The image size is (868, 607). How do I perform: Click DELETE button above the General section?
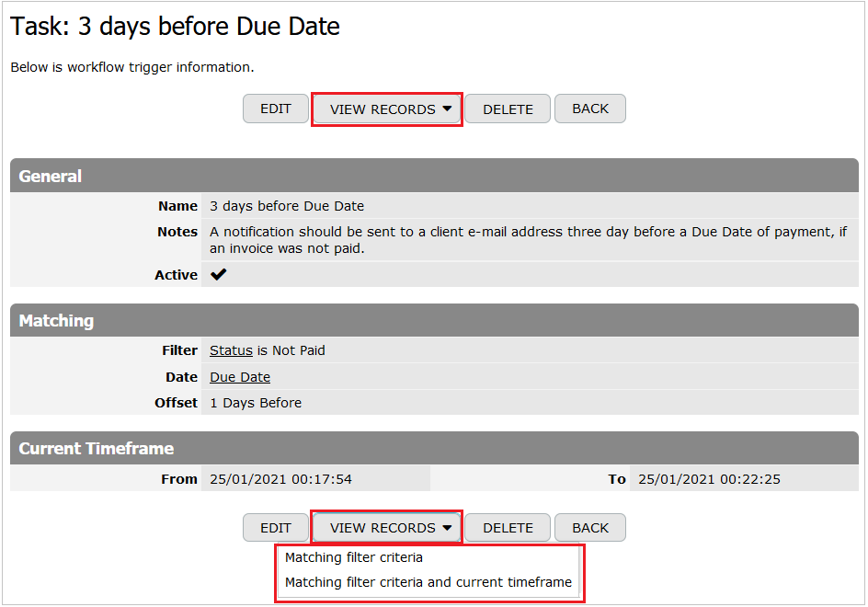pyautogui.click(x=508, y=109)
